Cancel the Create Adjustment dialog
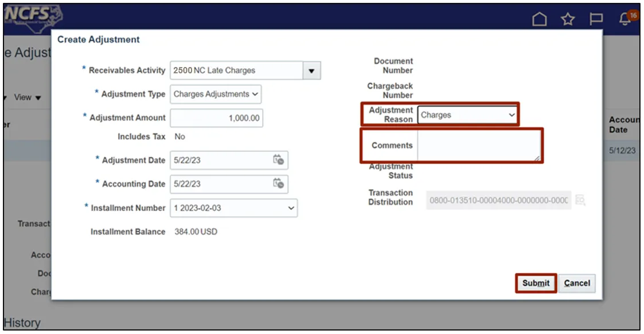The image size is (644, 334). point(577,283)
